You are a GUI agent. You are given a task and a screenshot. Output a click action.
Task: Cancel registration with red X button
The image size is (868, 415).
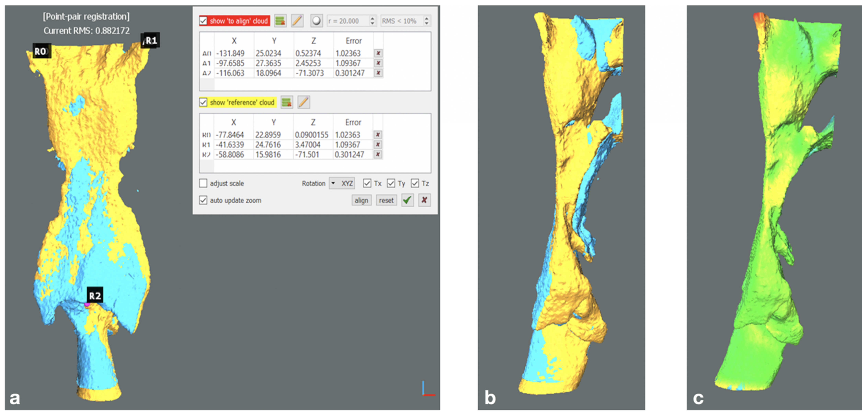tap(424, 200)
